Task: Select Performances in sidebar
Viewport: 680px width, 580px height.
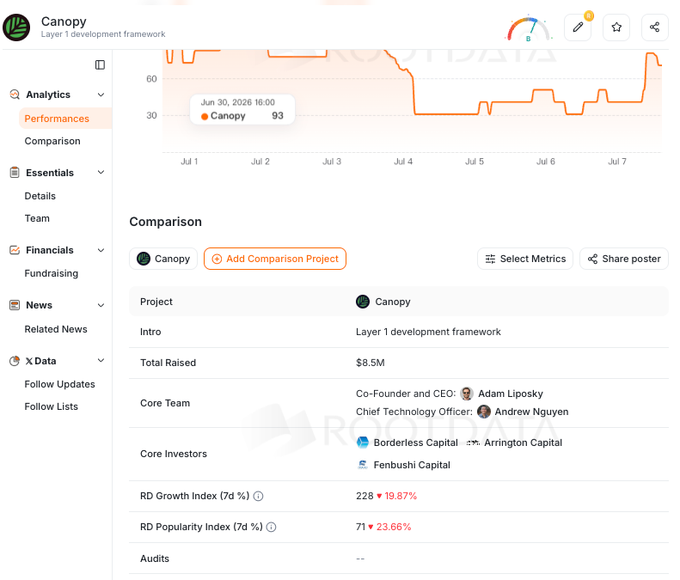Action: 65,118
